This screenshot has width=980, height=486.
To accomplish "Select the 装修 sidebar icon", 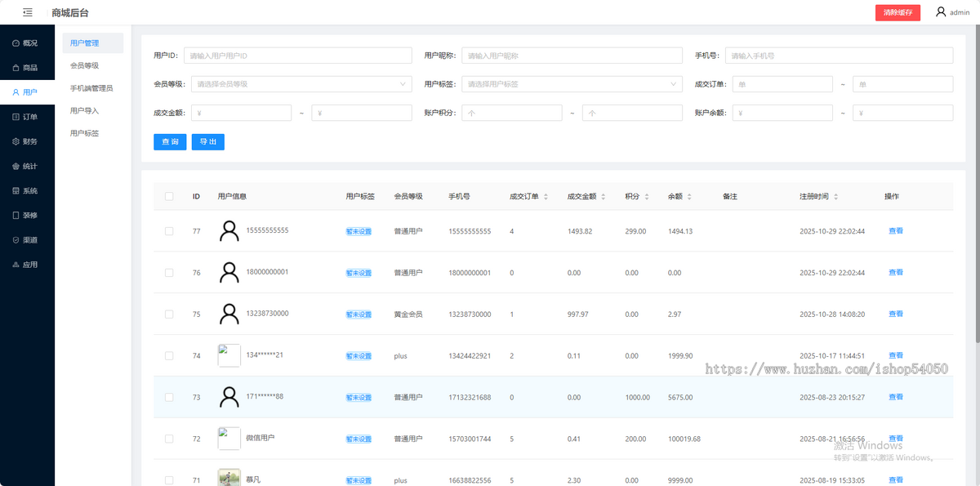I will tap(24, 215).
